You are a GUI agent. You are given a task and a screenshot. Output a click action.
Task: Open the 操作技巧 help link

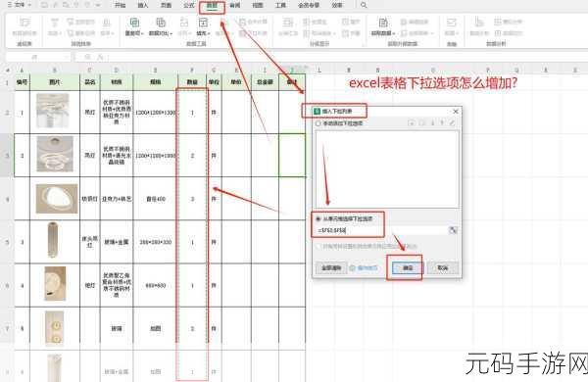pyautogui.click(x=367, y=268)
